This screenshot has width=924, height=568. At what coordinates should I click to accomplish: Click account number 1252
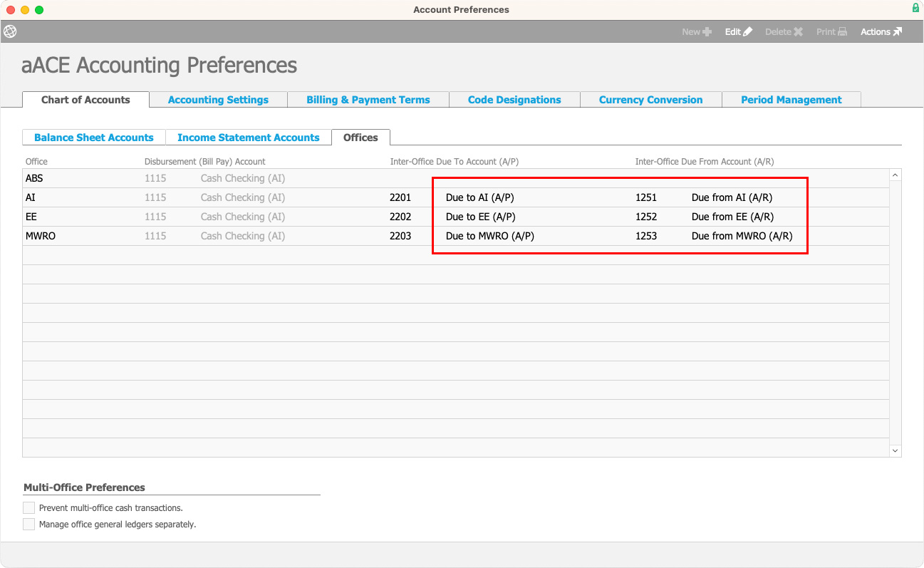[x=646, y=217]
